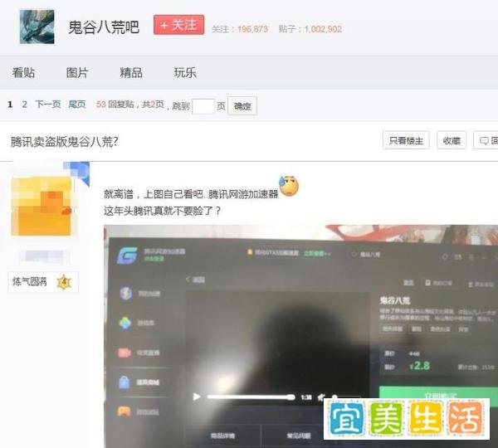Click the 收藏 bookmark button
Viewport: 498px width, 448px height.
452,140
